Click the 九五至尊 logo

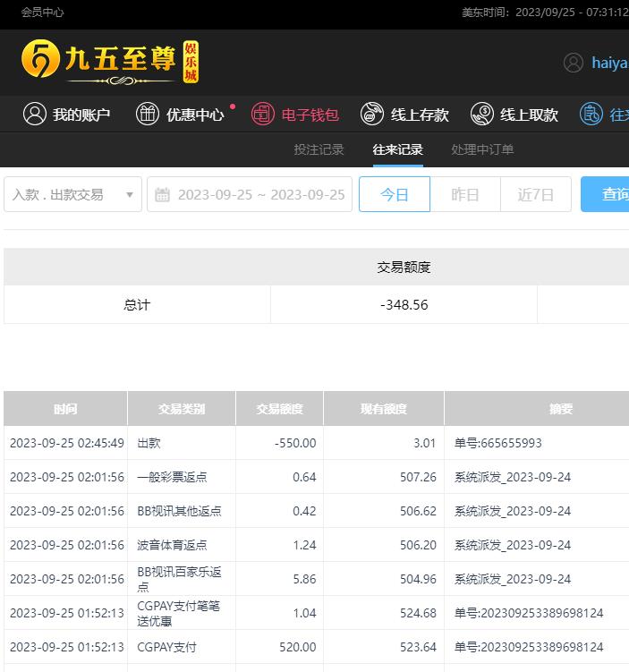pyautogui.click(x=109, y=62)
